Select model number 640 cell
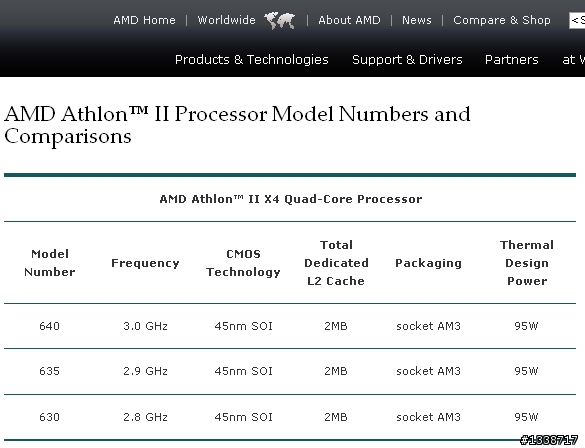The width and height of the screenshot is (585, 448). pos(49,326)
